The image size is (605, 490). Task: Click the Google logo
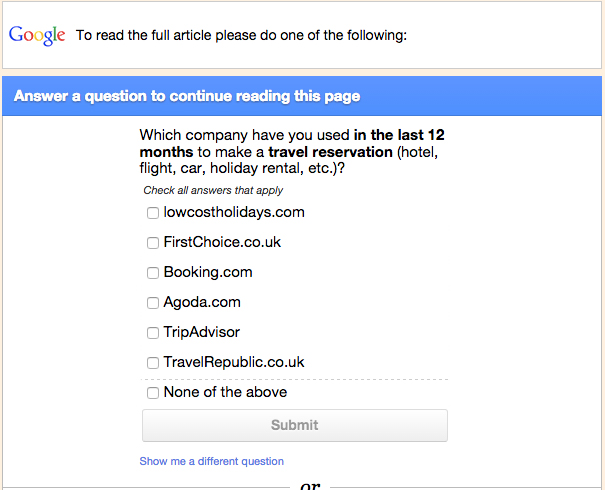click(x=37, y=35)
